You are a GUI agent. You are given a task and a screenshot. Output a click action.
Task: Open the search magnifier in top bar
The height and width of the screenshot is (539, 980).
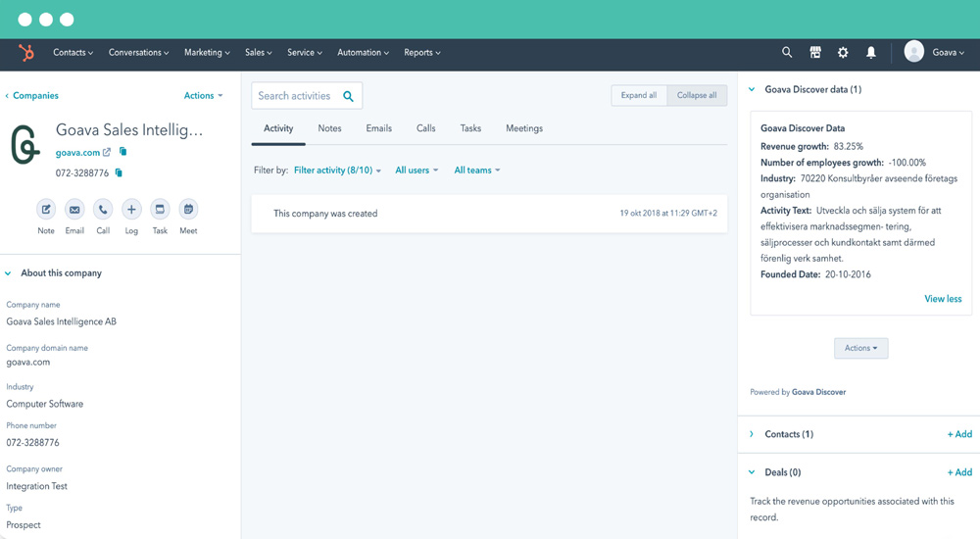787,53
